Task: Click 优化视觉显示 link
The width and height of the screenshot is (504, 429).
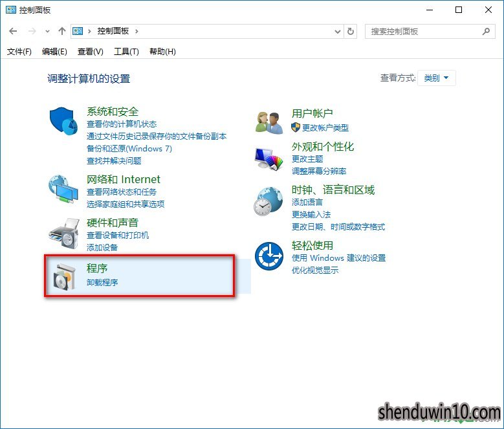Action: pyautogui.click(x=315, y=270)
